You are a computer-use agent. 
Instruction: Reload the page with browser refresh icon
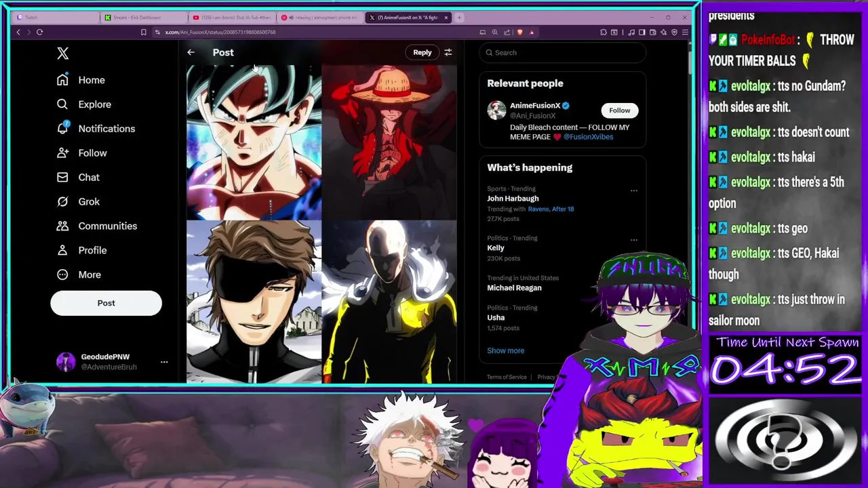(x=40, y=33)
